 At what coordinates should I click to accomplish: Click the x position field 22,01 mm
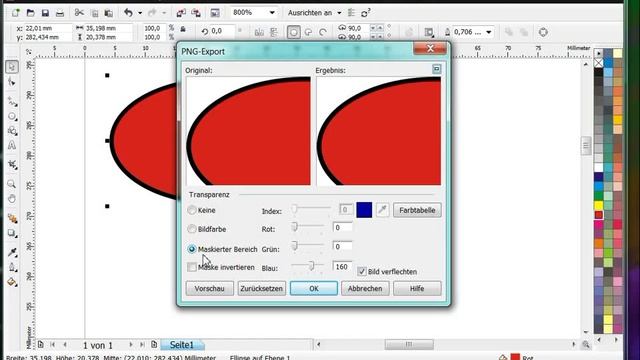coord(48,28)
